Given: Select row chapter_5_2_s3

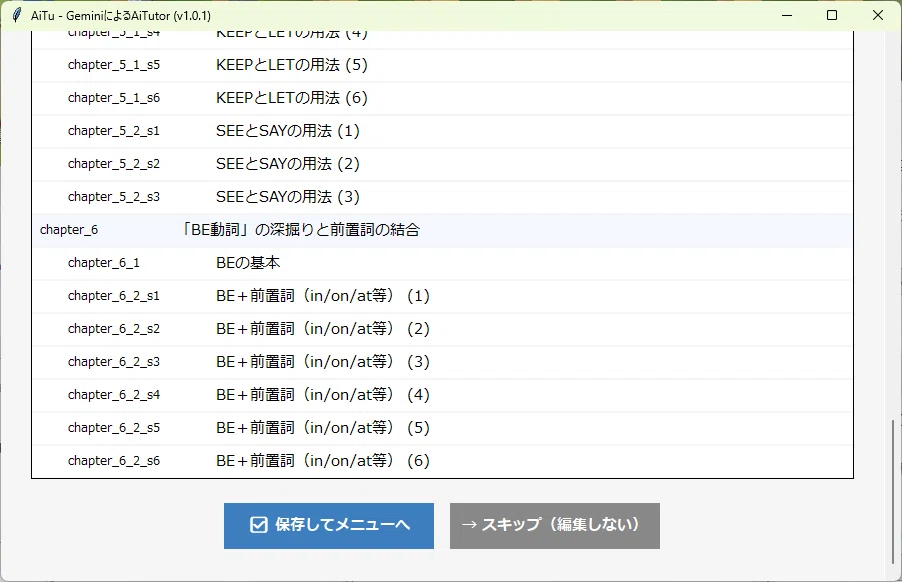Looking at the screenshot, I should (442, 197).
